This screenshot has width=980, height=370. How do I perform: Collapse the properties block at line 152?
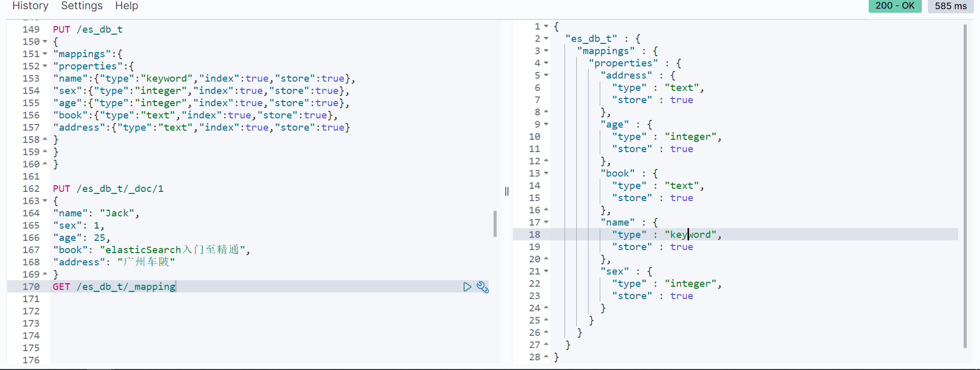click(45, 66)
